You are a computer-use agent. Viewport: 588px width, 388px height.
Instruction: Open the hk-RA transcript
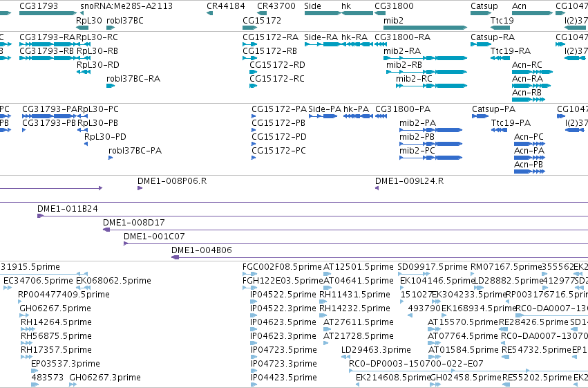pyautogui.click(x=357, y=44)
